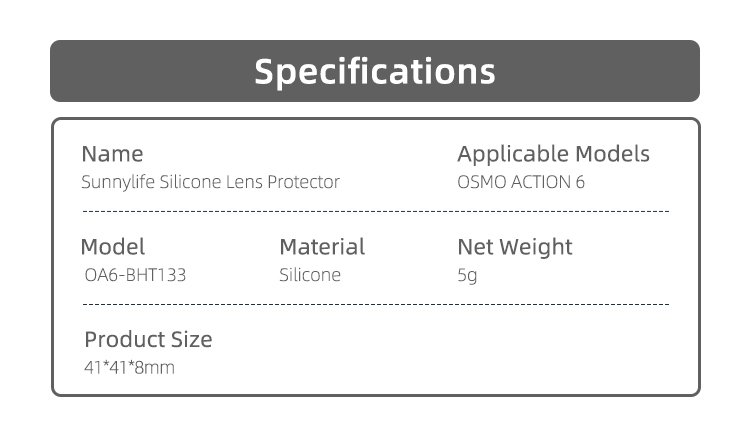Click the Specifications heading text

pos(375,71)
